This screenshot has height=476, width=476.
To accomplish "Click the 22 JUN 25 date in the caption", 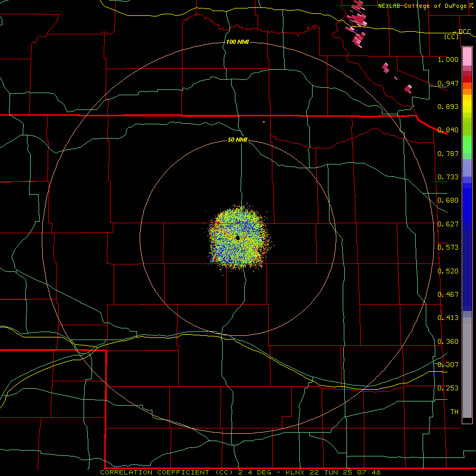I will pyautogui.click(x=331, y=472).
